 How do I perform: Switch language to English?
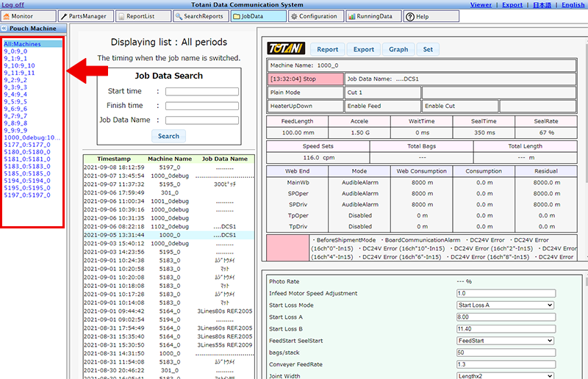click(x=573, y=4)
